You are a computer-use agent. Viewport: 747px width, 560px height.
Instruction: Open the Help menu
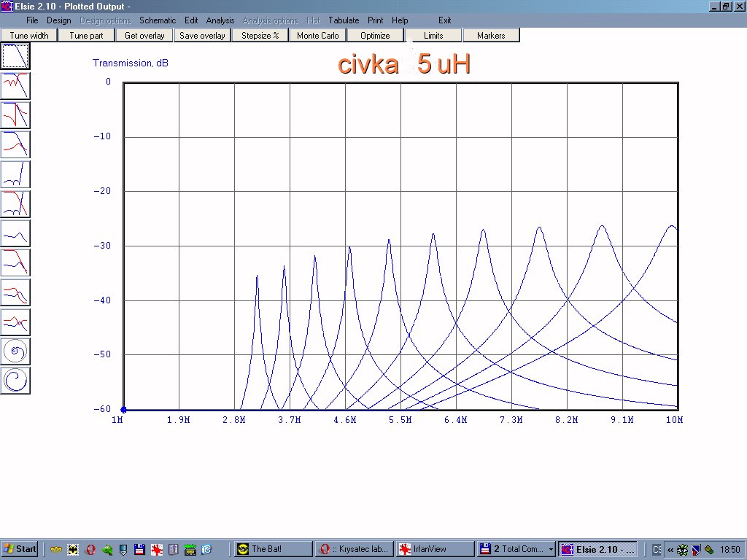[x=400, y=20]
